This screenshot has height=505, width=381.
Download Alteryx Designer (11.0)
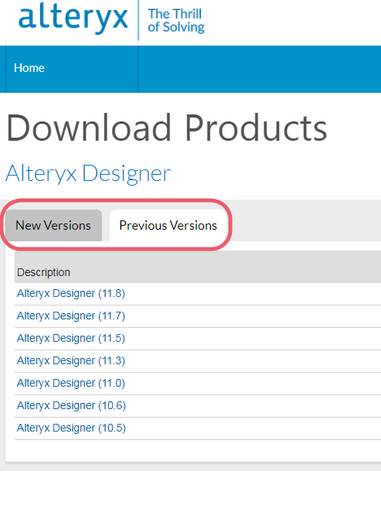(71, 383)
